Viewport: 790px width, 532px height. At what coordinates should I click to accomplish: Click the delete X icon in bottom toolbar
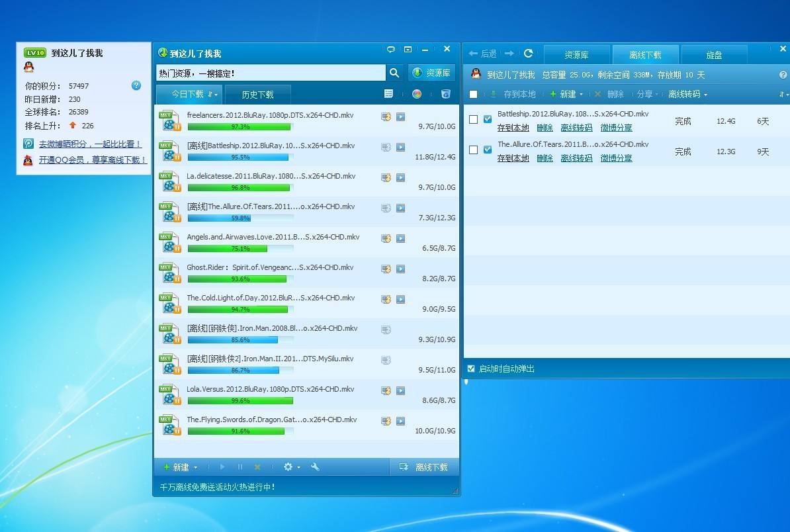[x=257, y=467]
